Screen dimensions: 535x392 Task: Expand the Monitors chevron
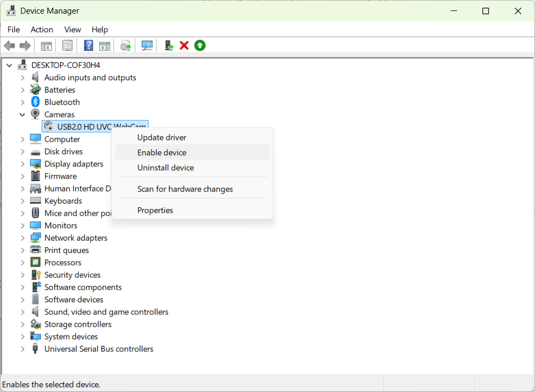point(22,225)
